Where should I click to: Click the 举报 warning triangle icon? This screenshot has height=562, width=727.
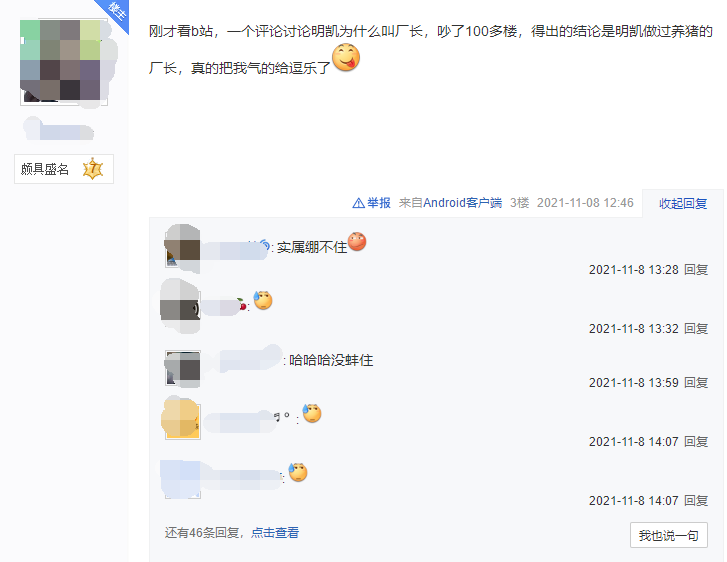coord(358,203)
